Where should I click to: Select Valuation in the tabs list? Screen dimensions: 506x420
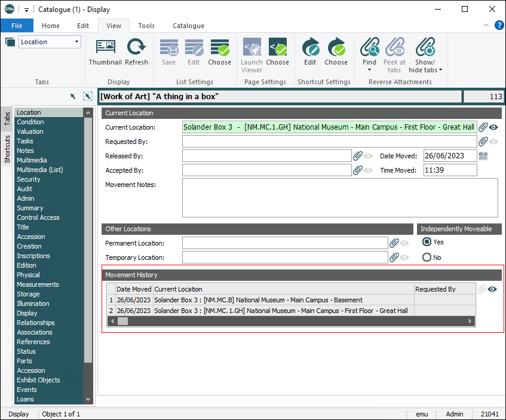30,131
